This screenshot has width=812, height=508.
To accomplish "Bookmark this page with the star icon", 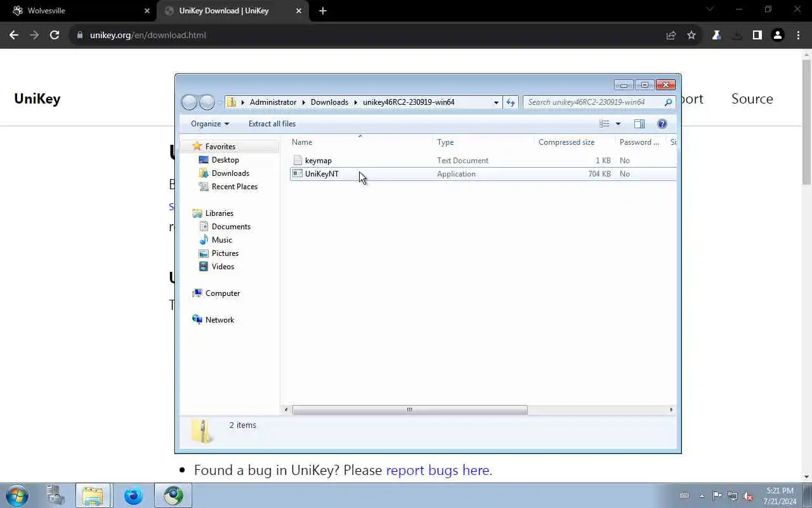I will coord(691,35).
